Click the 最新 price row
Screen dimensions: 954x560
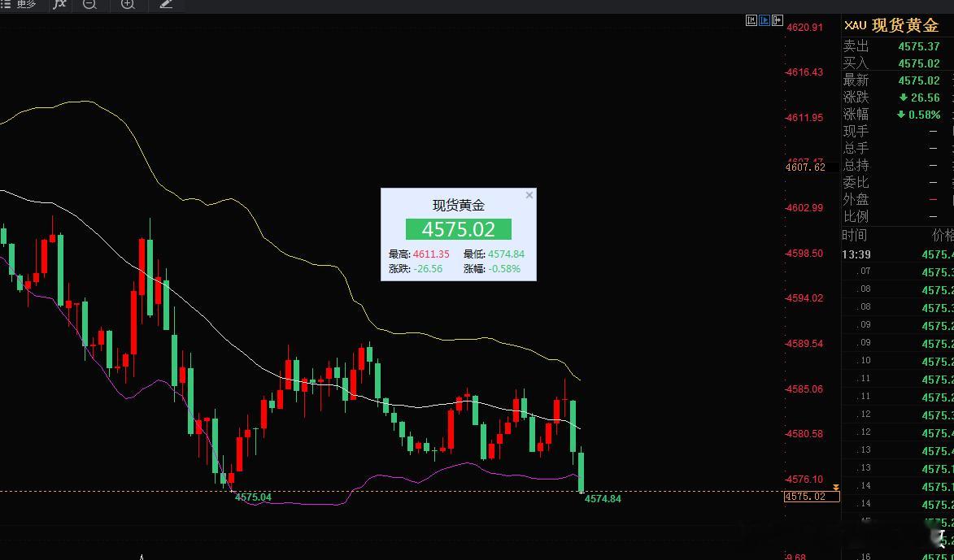pos(897,80)
